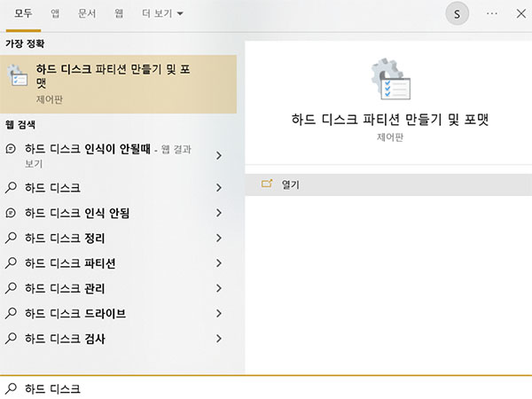The image size is (532, 399).
Task: Switch to the 모두 tab
Action: pos(23,13)
